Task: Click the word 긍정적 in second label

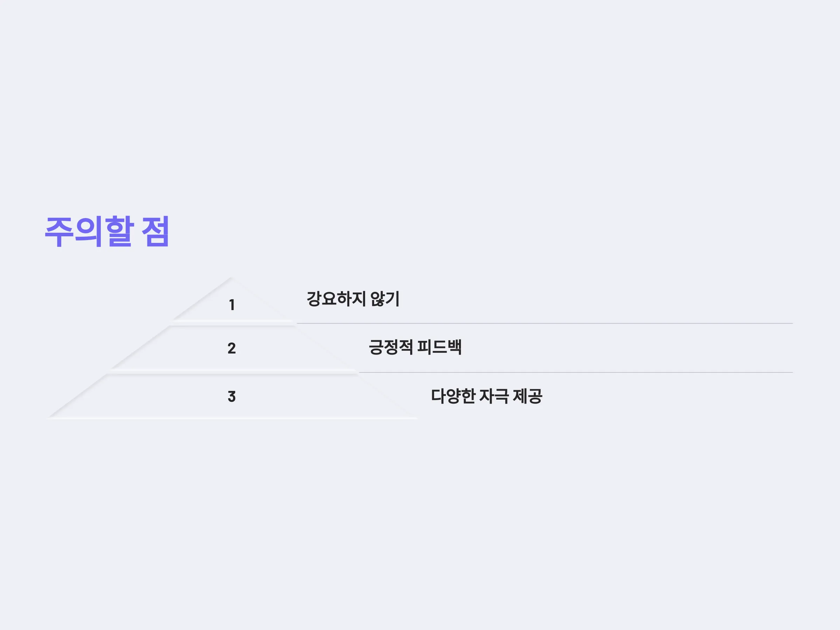Action: 390,347
